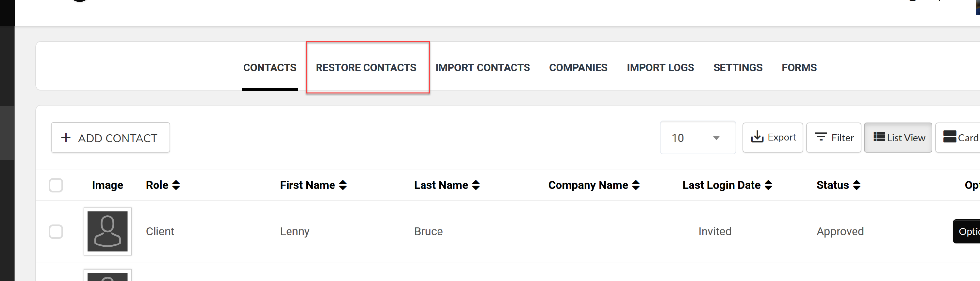This screenshot has width=980, height=281.
Task: Click the Export download button
Action: click(773, 138)
